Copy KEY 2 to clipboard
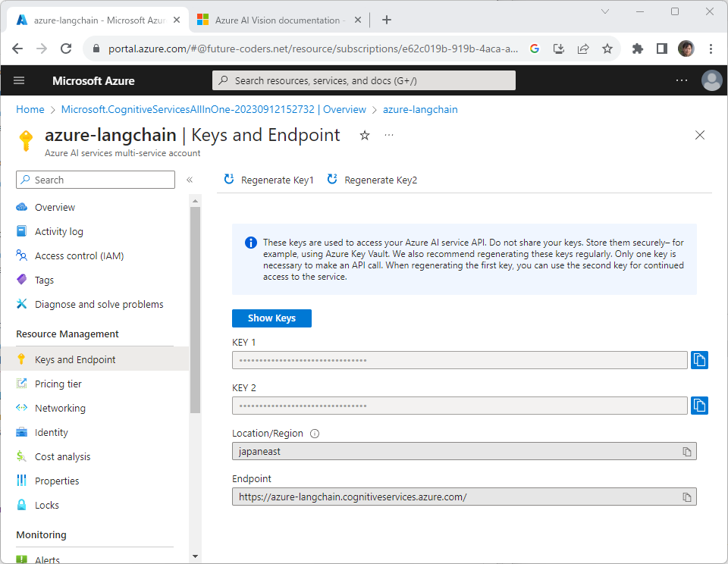Viewport: 728px width, 564px height. click(x=699, y=406)
